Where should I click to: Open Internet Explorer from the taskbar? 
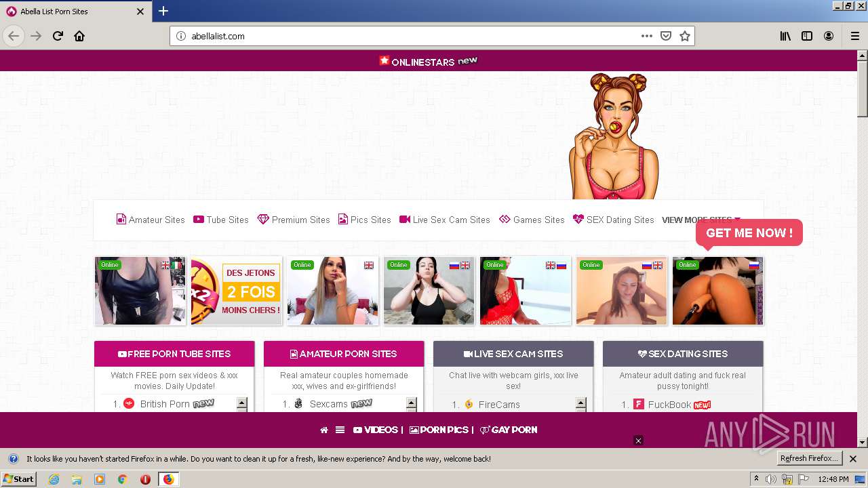pyautogui.click(x=54, y=479)
